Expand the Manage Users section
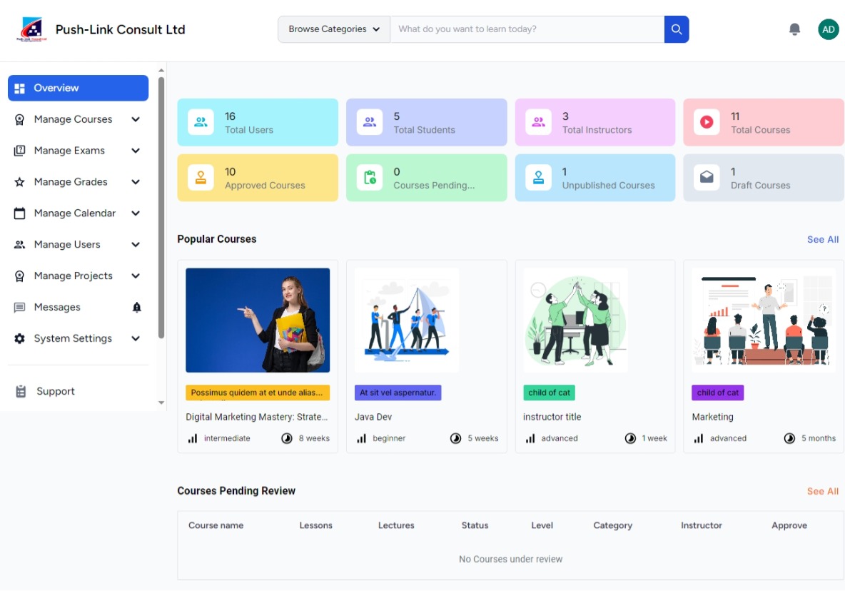Screen dimensions: 845x616 coord(135,244)
